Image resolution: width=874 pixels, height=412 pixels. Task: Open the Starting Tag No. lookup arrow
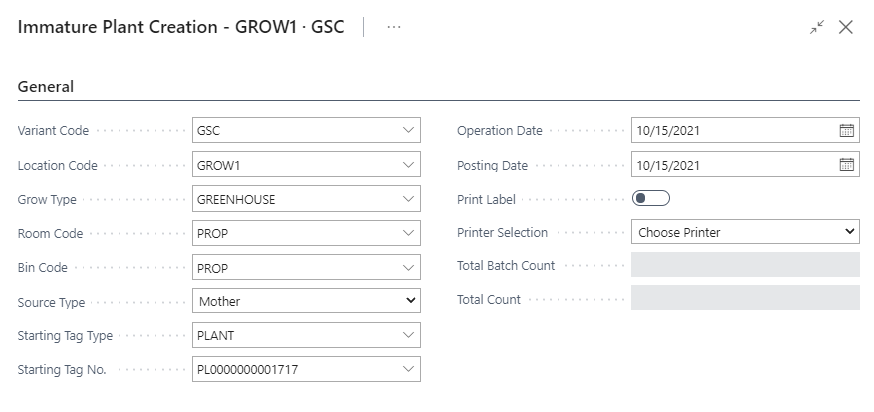pos(407,370)
